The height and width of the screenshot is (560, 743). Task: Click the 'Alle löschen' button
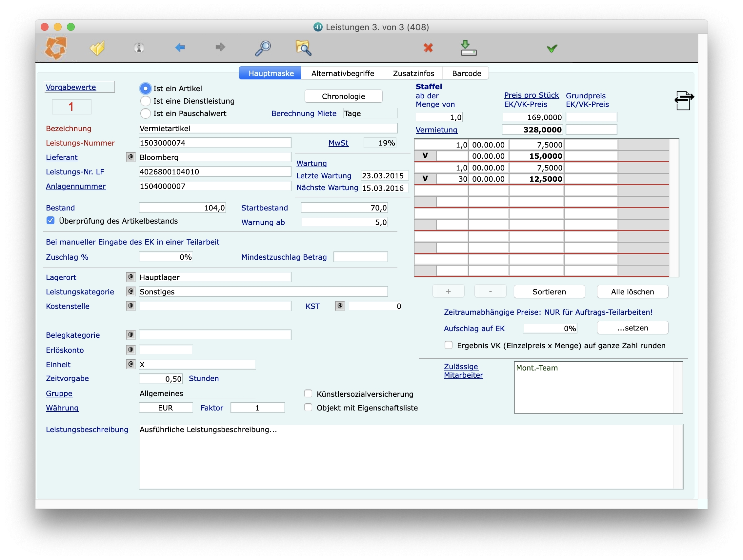point(632,291)
